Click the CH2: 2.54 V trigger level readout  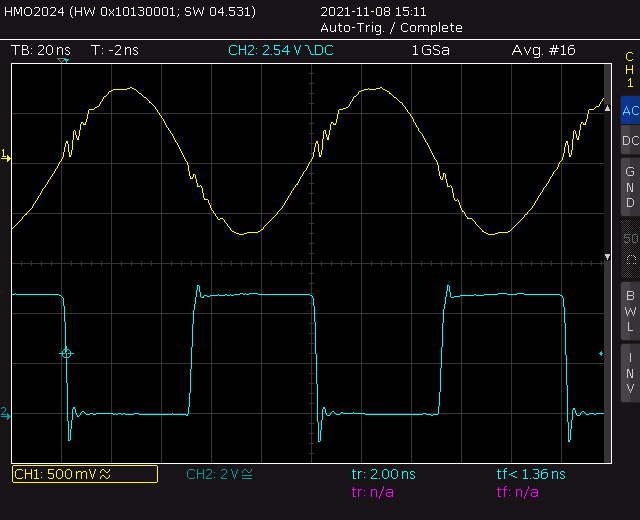click(281, 50)
